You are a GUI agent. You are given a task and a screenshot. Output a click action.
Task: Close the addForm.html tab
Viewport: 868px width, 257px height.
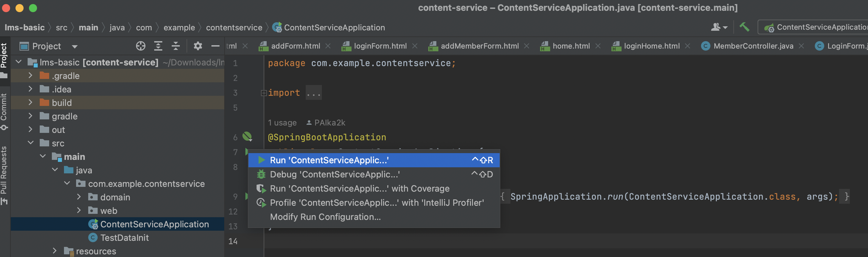(328, 46)
